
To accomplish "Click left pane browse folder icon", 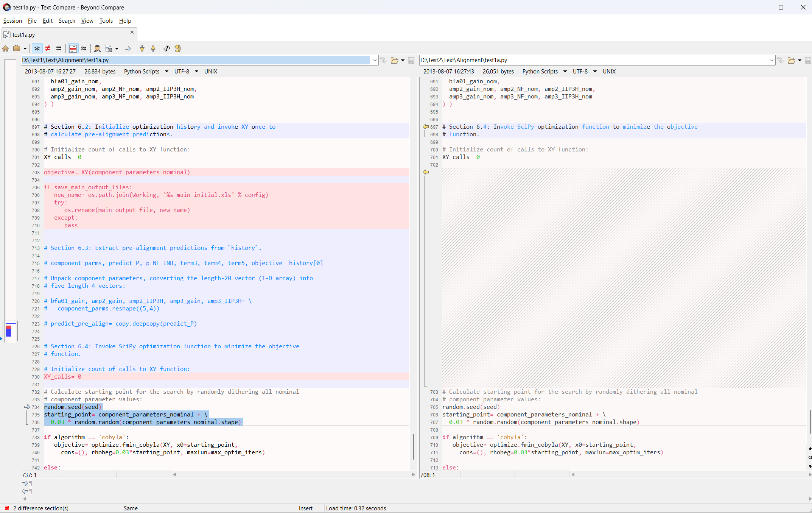I will 395,60.
